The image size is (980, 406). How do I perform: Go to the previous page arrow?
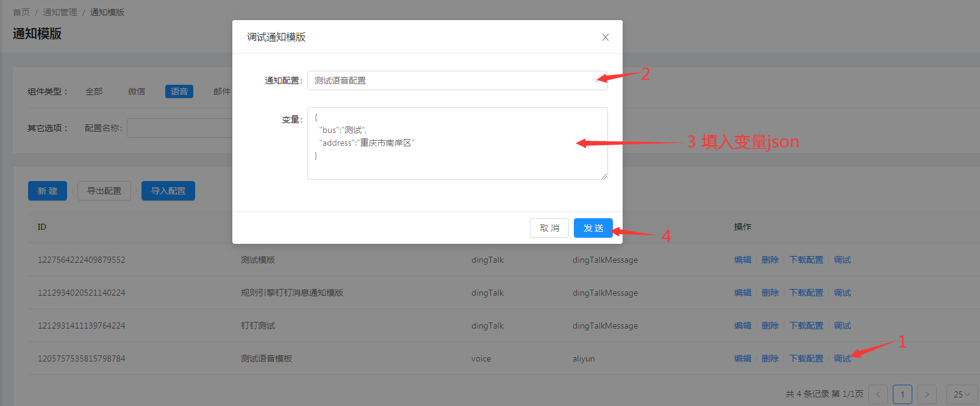pos(878,394)
